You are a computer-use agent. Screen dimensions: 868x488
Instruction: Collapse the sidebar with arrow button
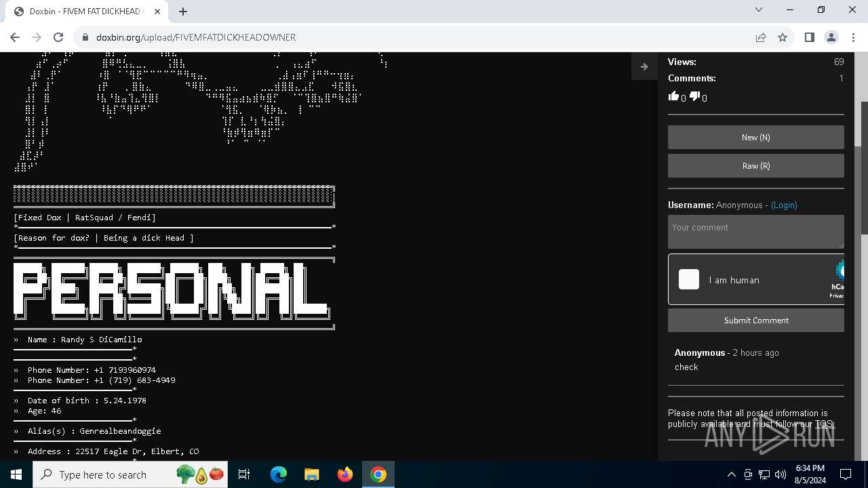644,66
